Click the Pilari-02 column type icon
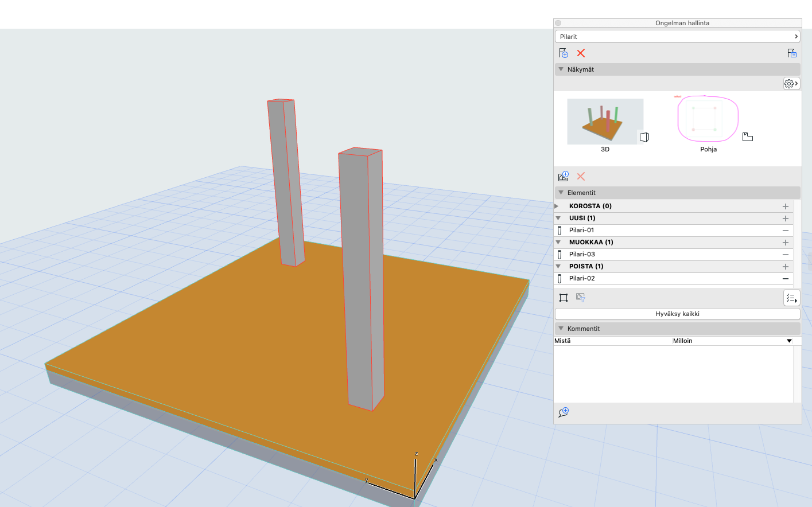 560,278
